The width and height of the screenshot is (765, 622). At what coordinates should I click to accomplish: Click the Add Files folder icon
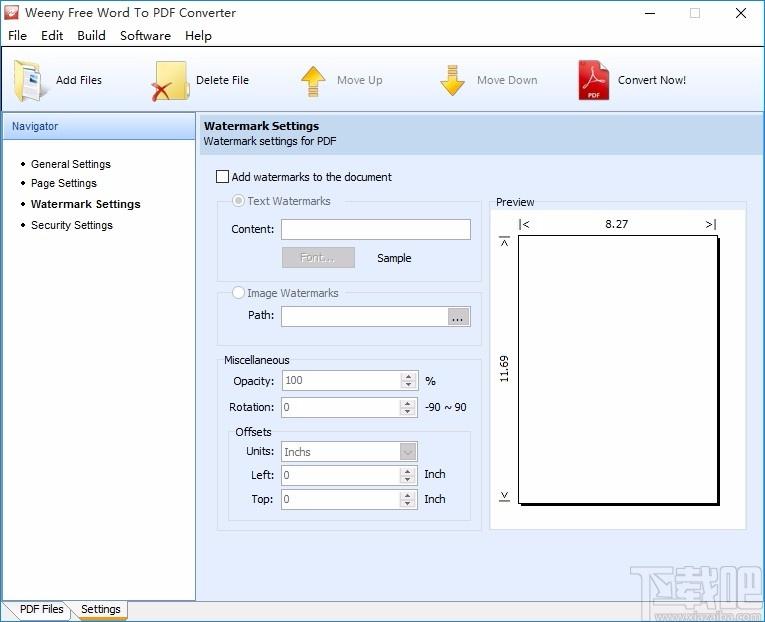29,80
